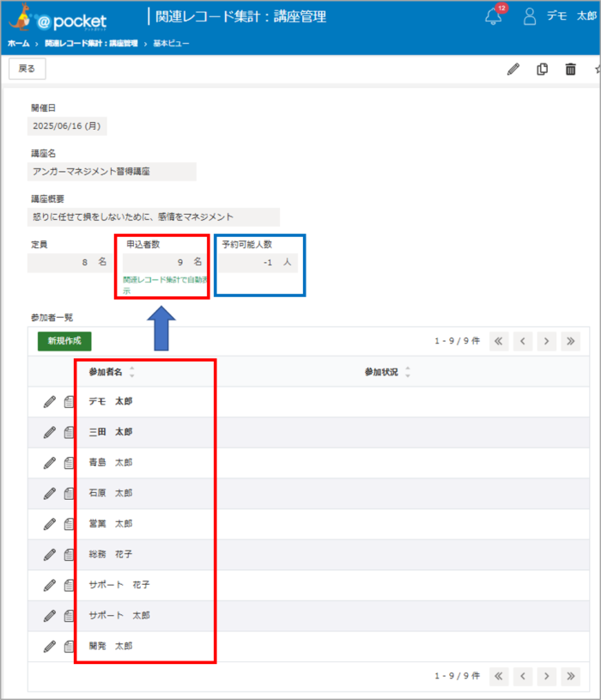601x700 pixels.
Task: Open detail icon for 三田 太郎
Action: [69, 432]
